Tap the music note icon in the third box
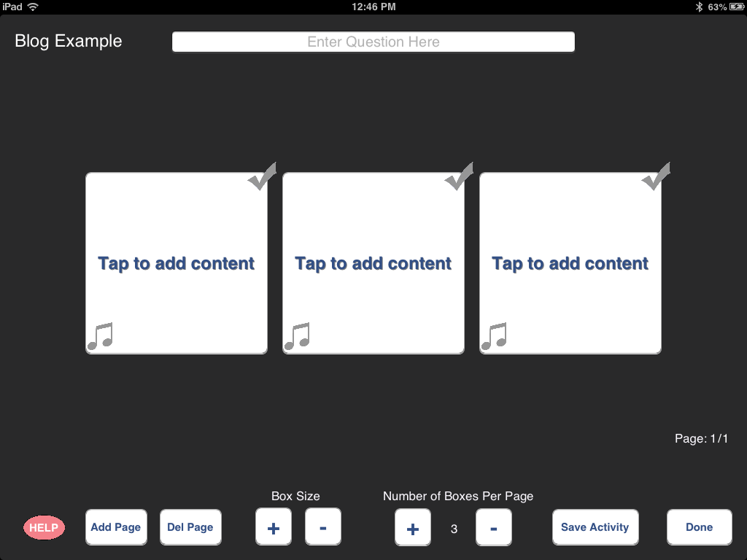This screenshot has width=747, height=560. (x=494, y=335)
